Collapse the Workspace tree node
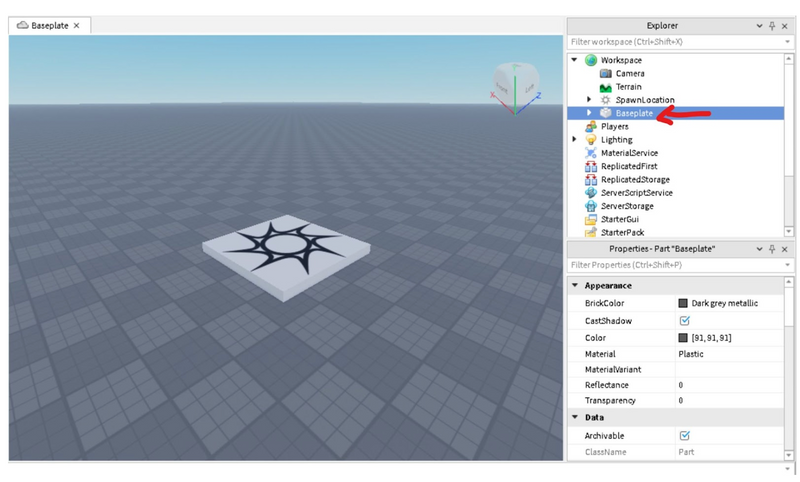This screenshot has width=800, height=482. coord(574,60)
